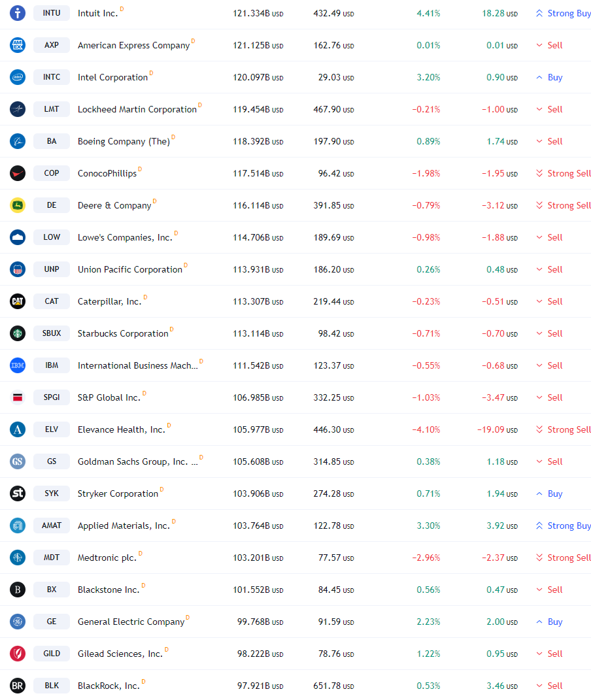The image size is (591, 700).
Task: Open the INTU ticker badge
Action: (52, 13)
